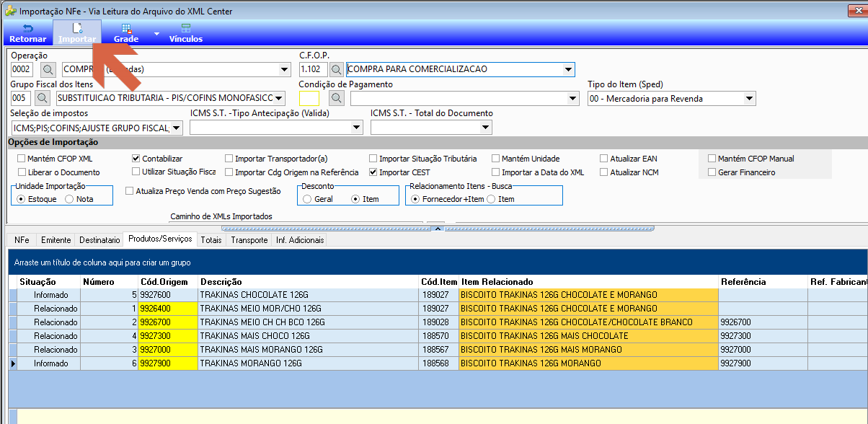Screen dimensions: 868x424
Task: Uncheck the Contabilizar checkbox
Action: click(x=136, y=158)
